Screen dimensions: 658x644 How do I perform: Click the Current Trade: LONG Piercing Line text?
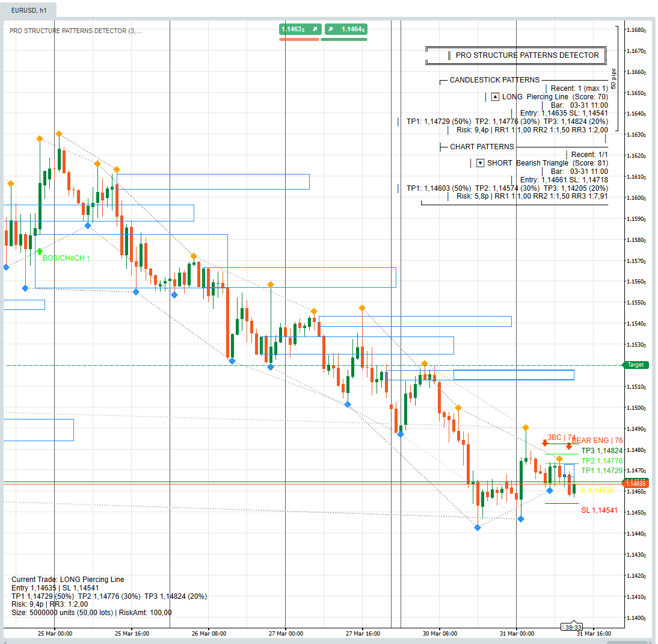[x=68, y=580]
